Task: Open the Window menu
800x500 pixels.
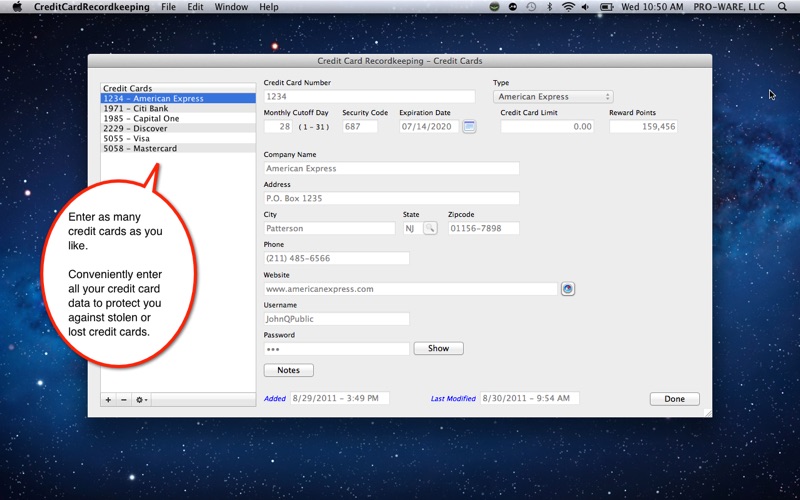Action: (x=231, y=7)
